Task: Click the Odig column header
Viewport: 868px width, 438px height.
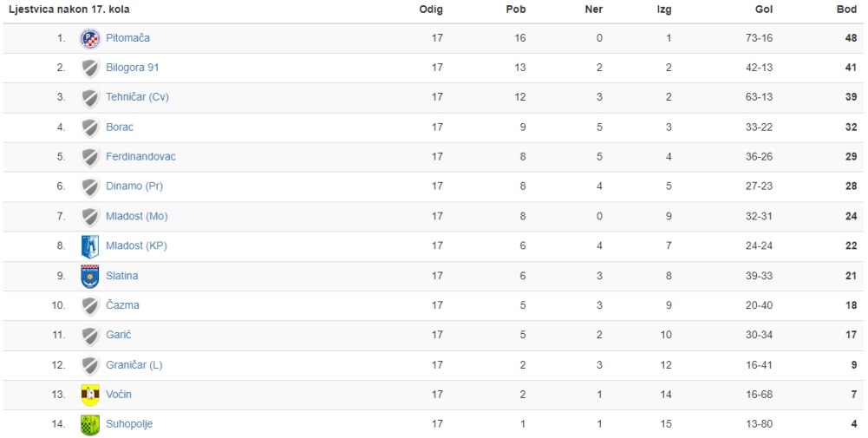Action: click(x=431, y=10)
